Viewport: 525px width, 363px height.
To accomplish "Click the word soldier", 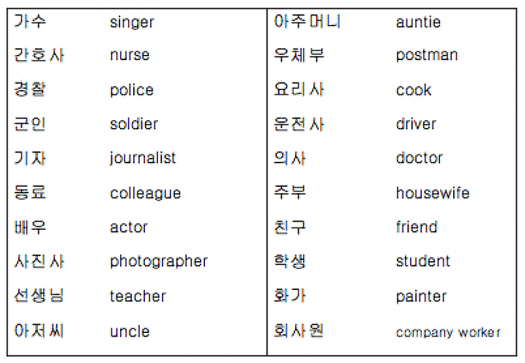I will pyautogui.click(x=134, y=124).
